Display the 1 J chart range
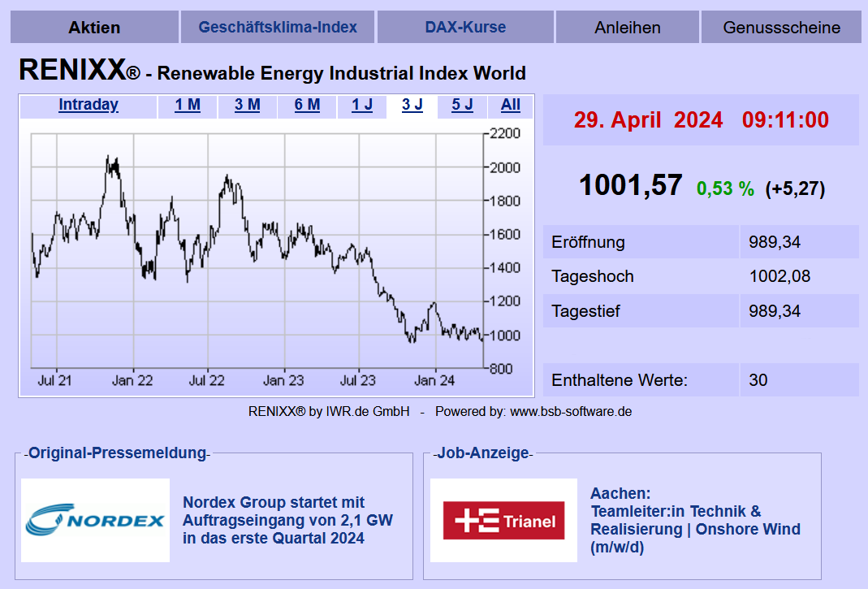 pyautogui.click(x=362, y=105)
